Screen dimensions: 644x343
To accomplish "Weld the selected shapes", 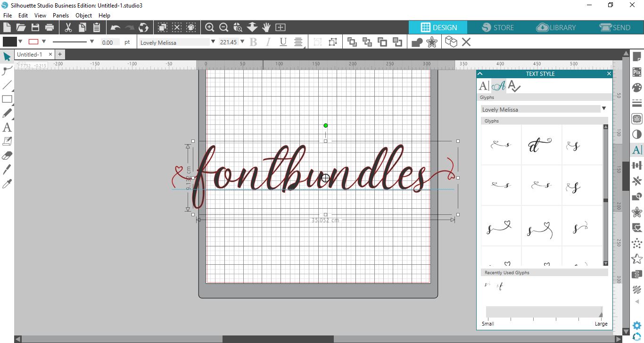I will tap(417, 42).
